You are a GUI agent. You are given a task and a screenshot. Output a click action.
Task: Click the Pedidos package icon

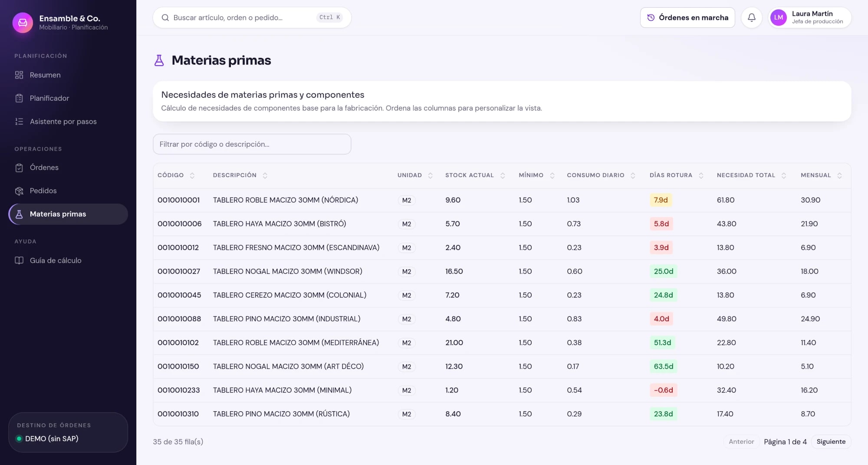(19, 191)
